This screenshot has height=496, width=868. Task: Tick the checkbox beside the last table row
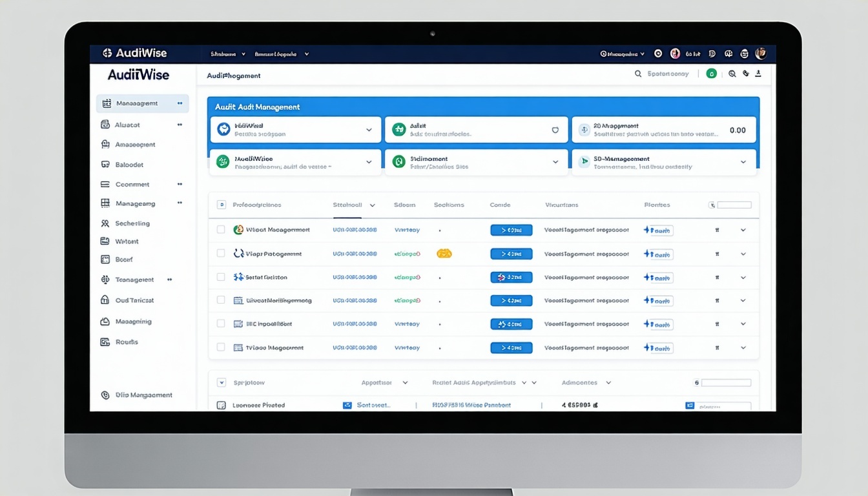coord(221,347)
